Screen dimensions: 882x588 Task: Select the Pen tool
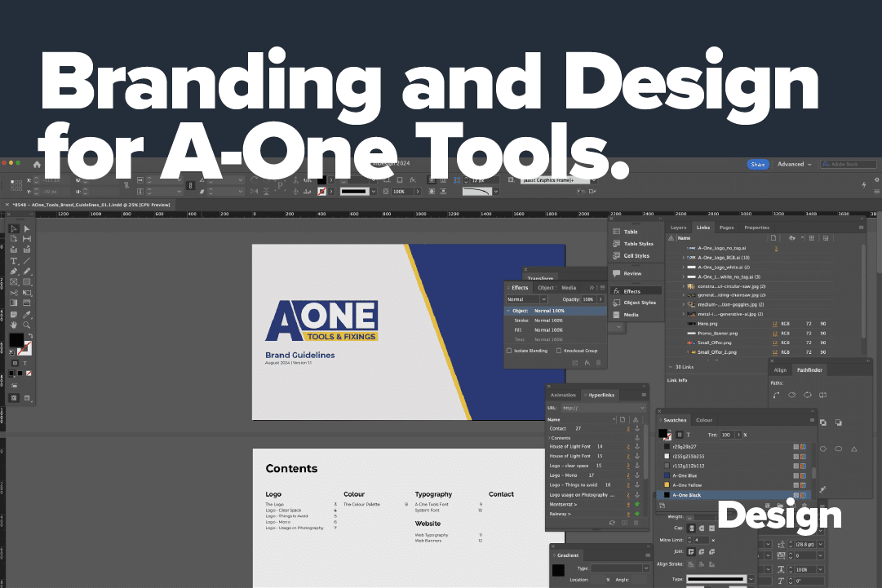(14, 271)
